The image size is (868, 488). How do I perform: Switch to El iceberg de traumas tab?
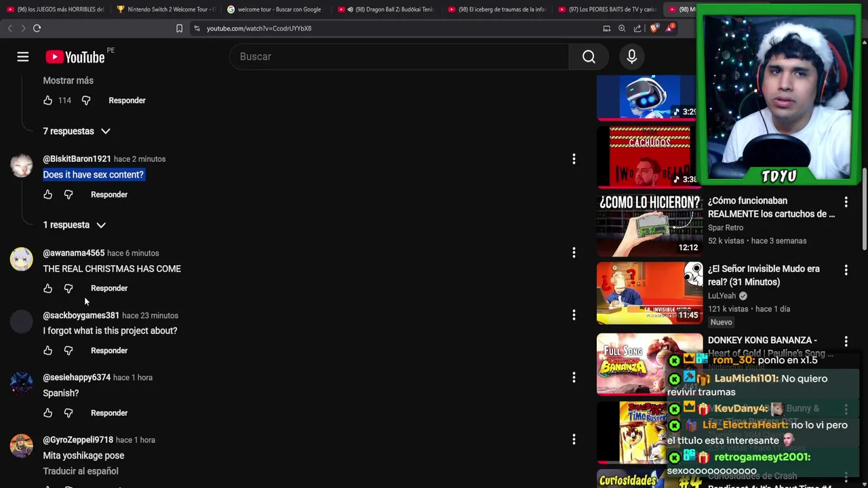(497, 9)
